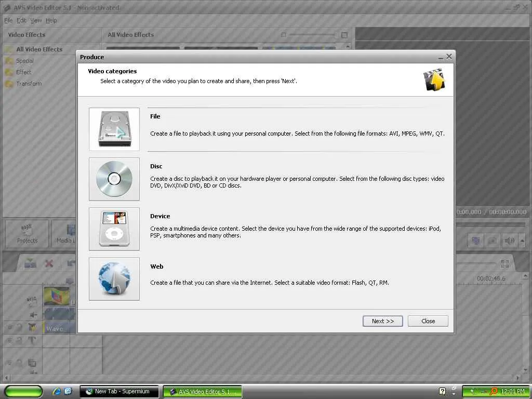Click the 'Web' category heading
Screen dimensions: 532x399
[x=157, y=267]
